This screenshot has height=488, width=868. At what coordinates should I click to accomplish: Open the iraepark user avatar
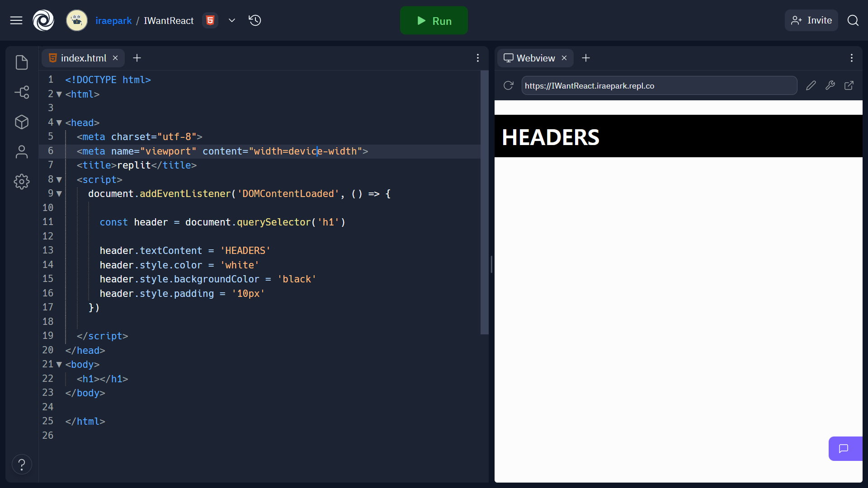point(77,20)
